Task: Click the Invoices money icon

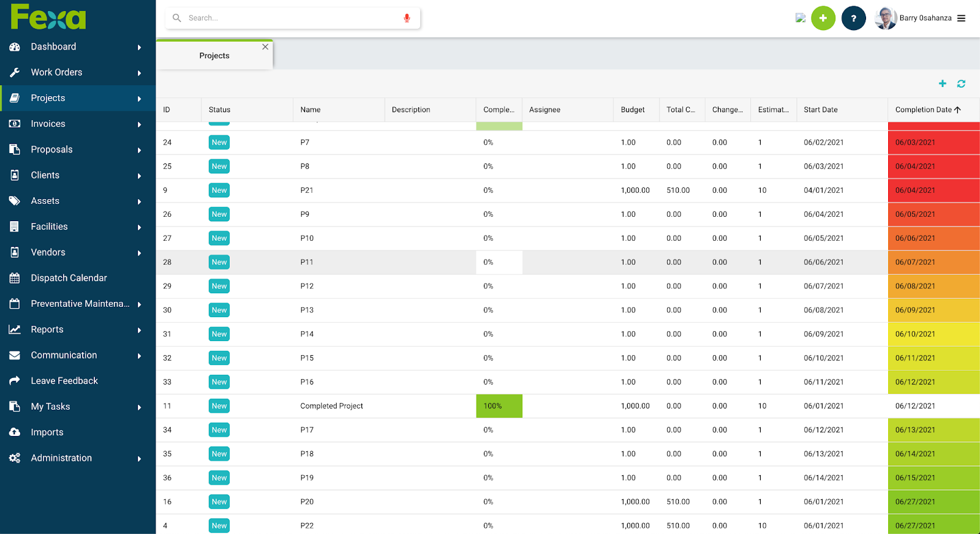Action: pos(15,124)
